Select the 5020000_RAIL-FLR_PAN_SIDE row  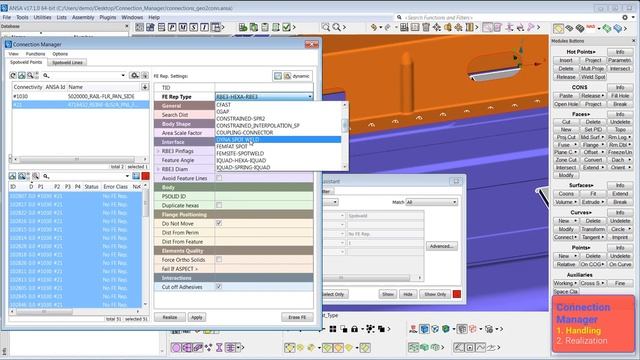click(x=80, y=96)
